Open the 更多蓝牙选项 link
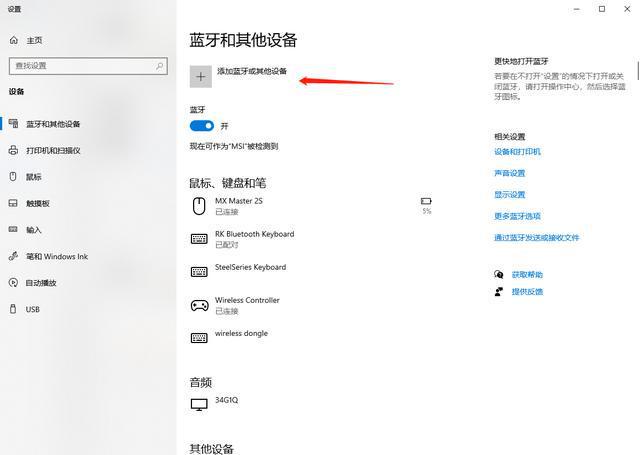The image size is (640, 455). click(x=517, y=216)
